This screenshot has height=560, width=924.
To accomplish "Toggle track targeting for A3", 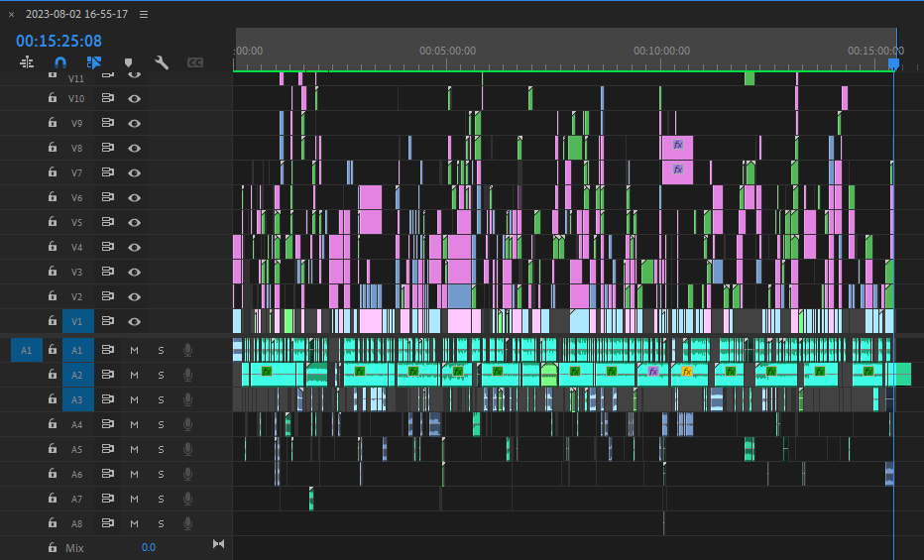I will [77, 399].
